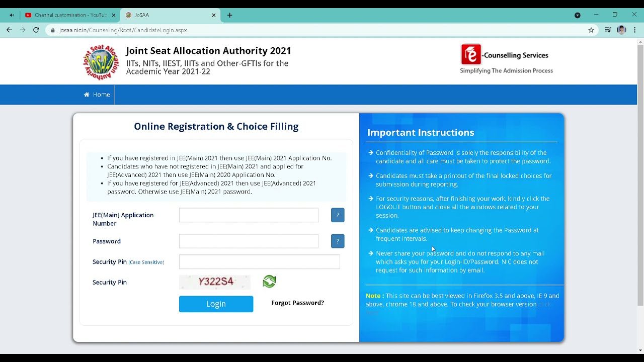
Task: Click the JoSAA circular logo
Action: (x=102, y=62)
